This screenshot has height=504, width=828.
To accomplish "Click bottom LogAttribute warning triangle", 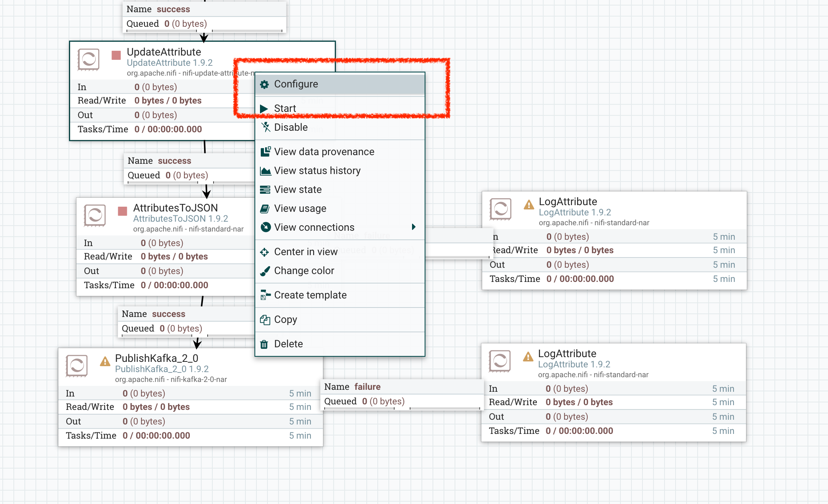I will click(x=528, y=357).
